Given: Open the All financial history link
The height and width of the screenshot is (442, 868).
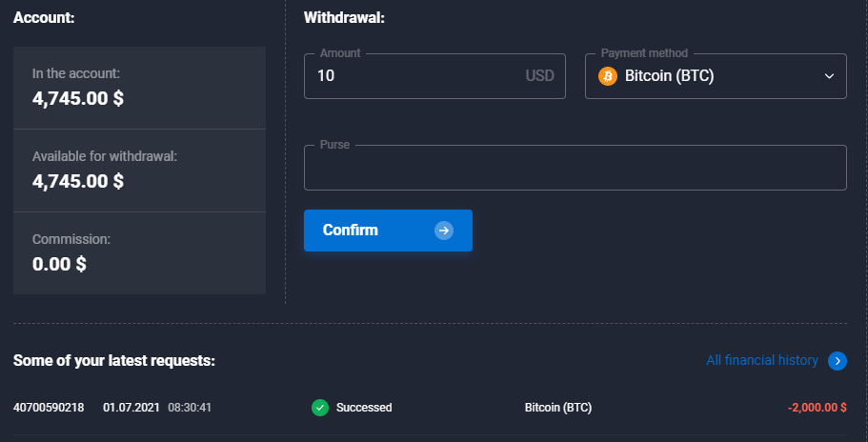Looking at the screenshot, I should click(761, 360).
